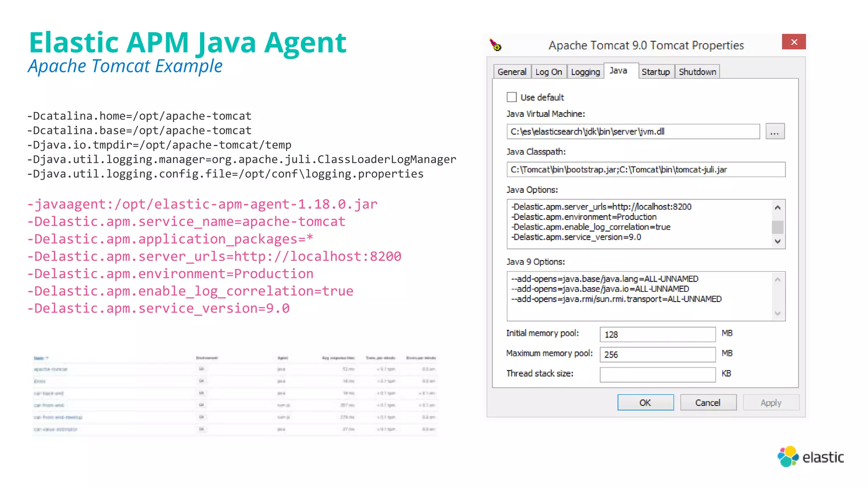Click the elastic logo on the slide
The height and width of the screenshot is (488, 868).
810,457
